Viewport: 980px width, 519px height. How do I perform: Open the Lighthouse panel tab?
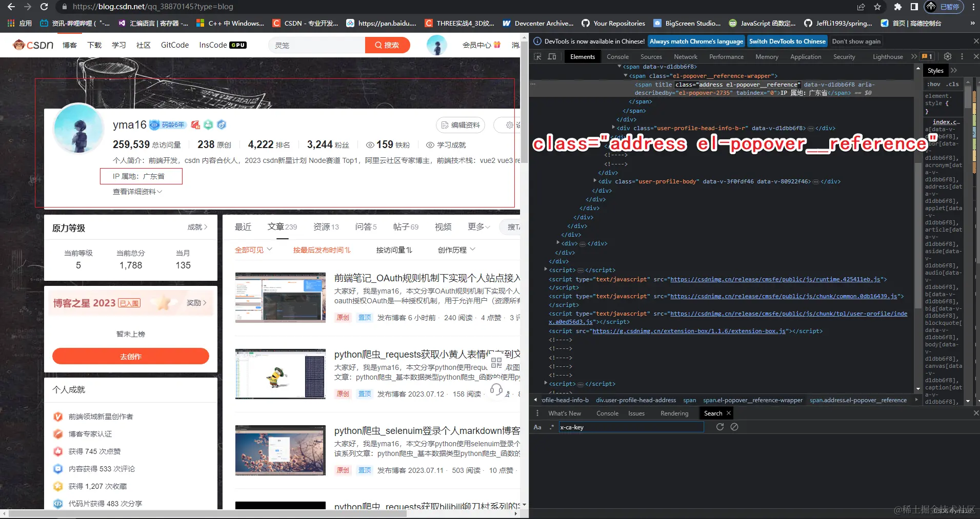(888, 56)
